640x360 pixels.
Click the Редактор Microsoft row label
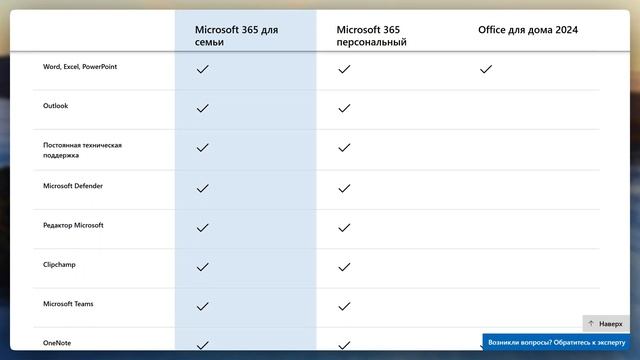pos(73,225)
